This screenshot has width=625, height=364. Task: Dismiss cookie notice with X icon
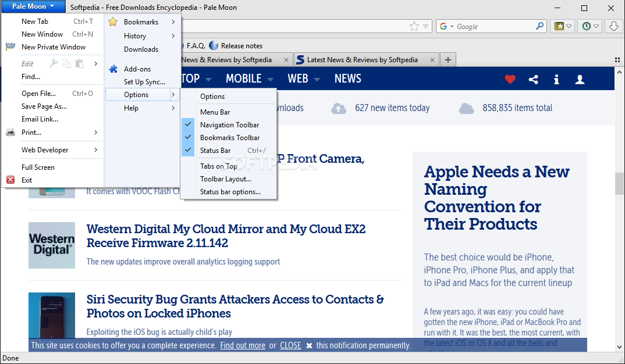(x=309, y=345)
